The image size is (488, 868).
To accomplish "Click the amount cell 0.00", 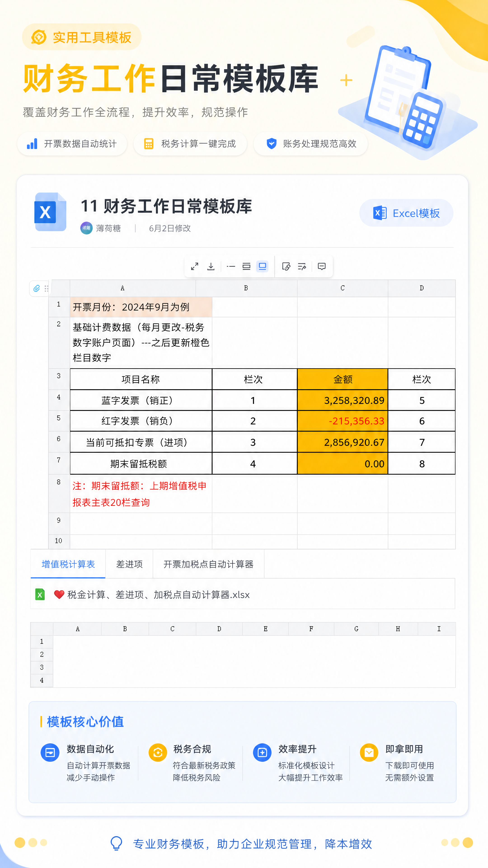I will (343, 464).
